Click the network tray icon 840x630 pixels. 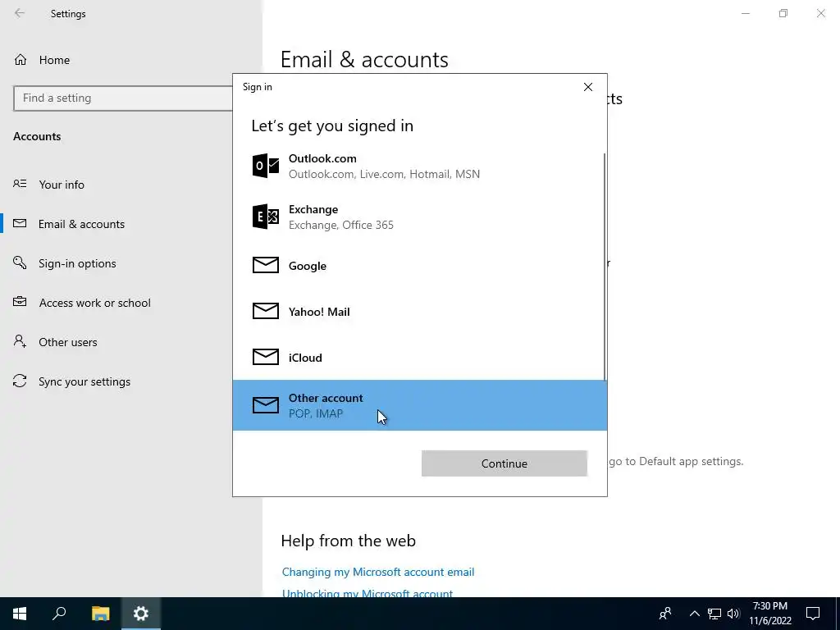point(714,614)
